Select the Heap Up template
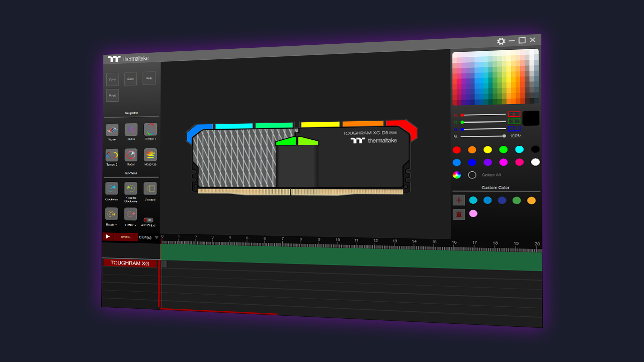 coord(150,154)
